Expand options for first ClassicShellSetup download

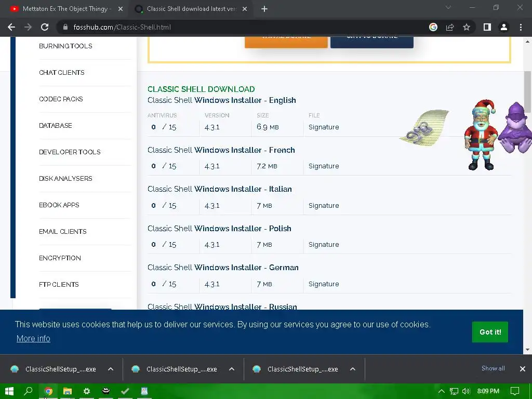[x=111, y=369]
